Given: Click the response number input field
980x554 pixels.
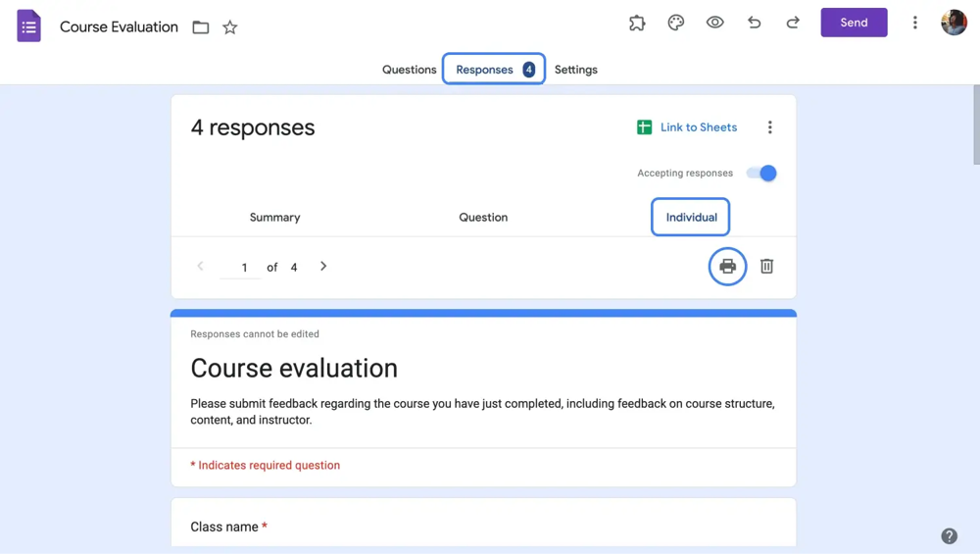Looking at the screenshot, I should pos(243,268).
